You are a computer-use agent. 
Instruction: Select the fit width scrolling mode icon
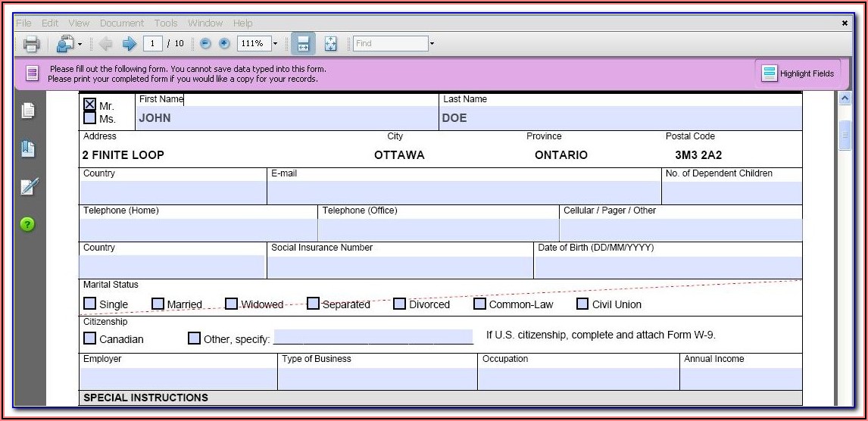(303, 44)
